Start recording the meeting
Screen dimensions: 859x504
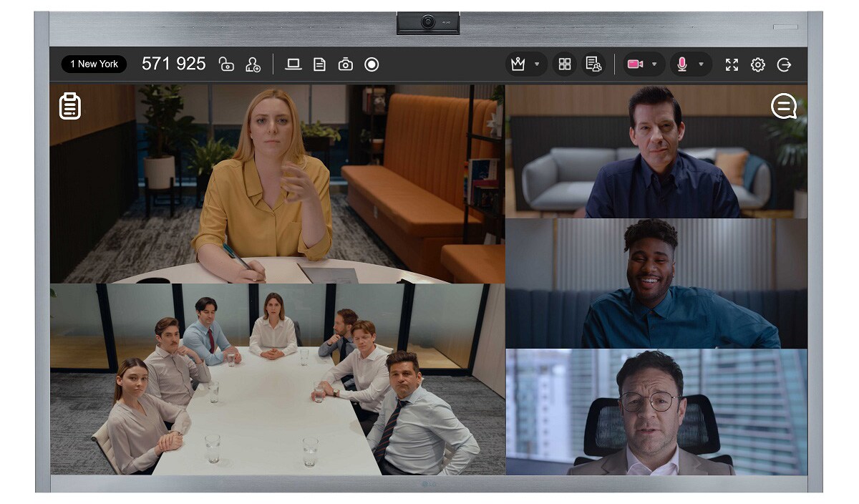point(372,64)
